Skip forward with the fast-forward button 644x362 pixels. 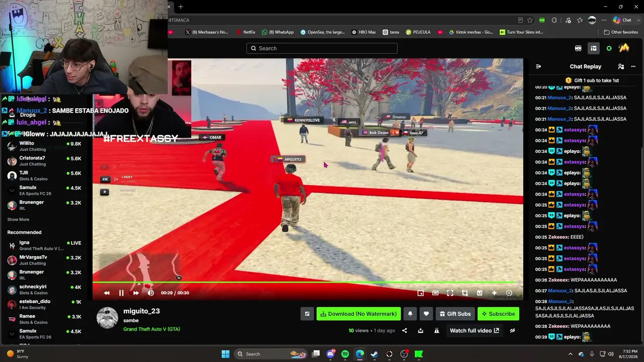136,293
